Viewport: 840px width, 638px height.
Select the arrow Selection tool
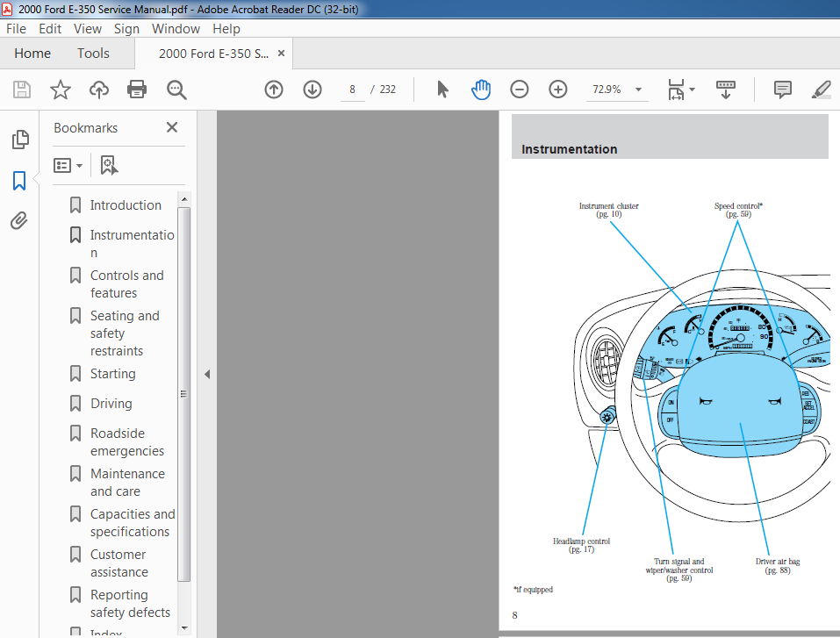tap(442, 90)
